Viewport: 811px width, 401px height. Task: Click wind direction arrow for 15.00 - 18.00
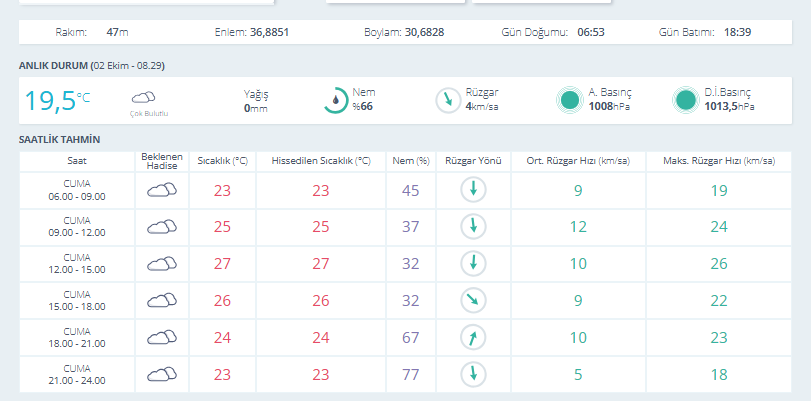[473, 301]
